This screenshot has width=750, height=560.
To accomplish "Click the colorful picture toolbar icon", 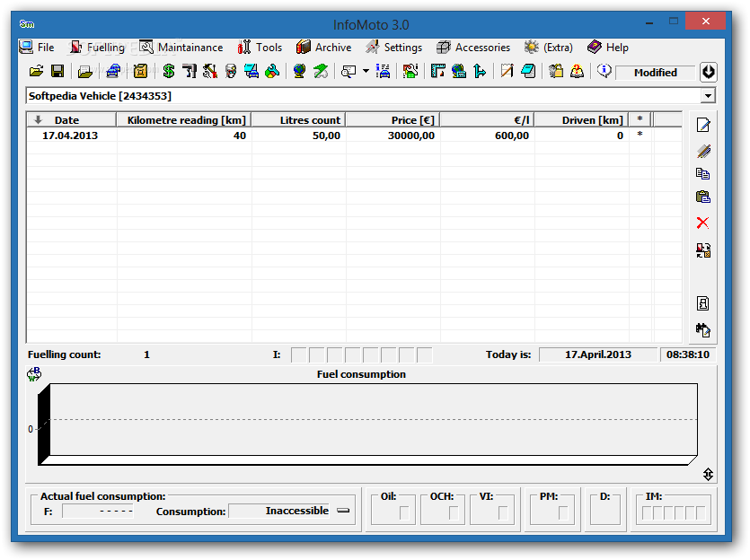I will (410, 72).
